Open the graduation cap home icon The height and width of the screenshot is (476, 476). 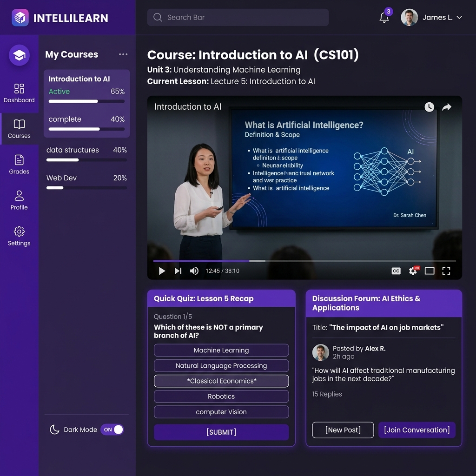[x=19, y=55]
